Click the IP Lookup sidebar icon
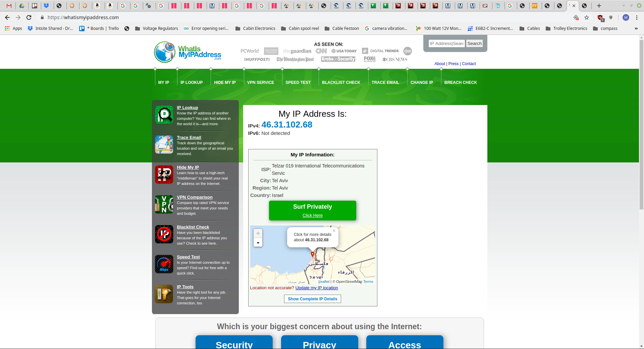The height and width of the screenshot is (349, 644). [164, 115]
